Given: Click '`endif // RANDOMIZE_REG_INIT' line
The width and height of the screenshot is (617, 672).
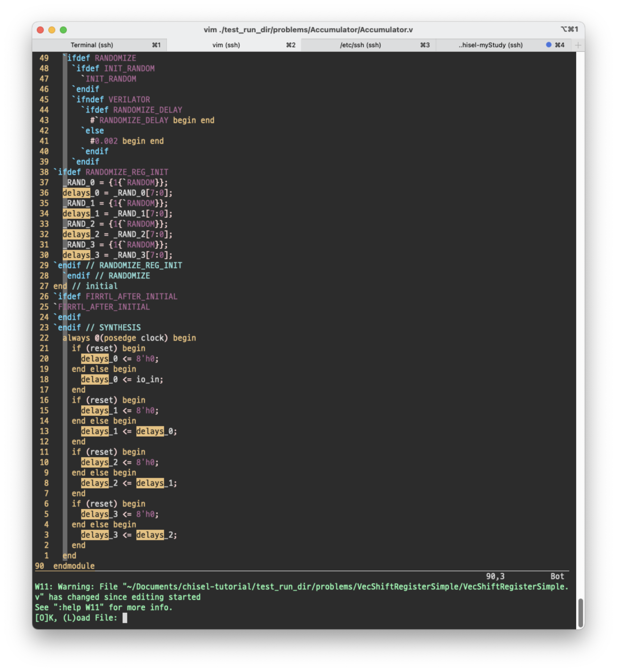Looking at the screenshot, I should tap(118, 265).
